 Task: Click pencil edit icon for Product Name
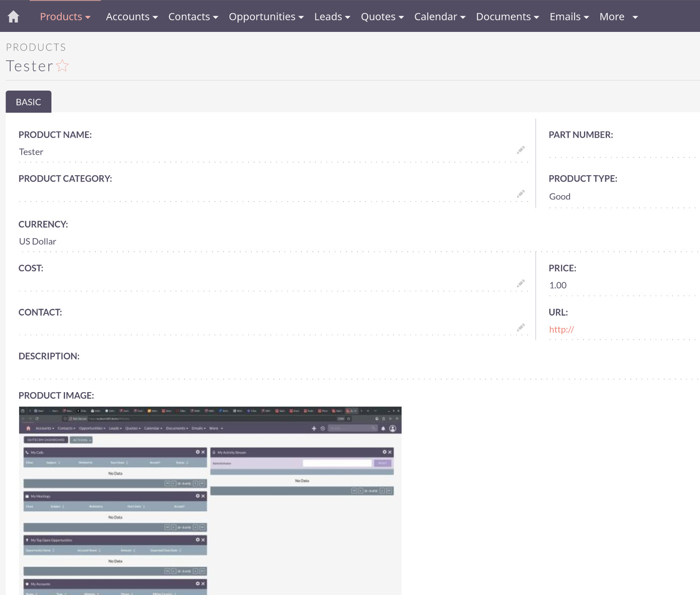(x=521, y=150)
